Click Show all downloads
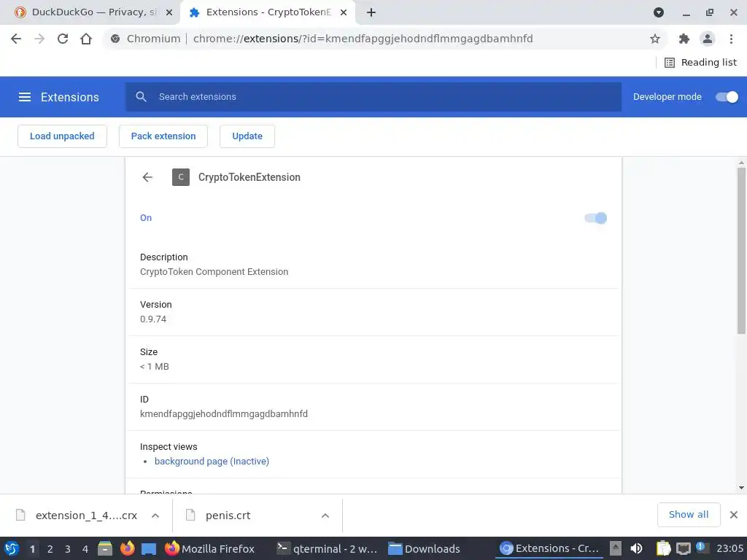This screenshot has height=560, width=747. click(689, 515)
